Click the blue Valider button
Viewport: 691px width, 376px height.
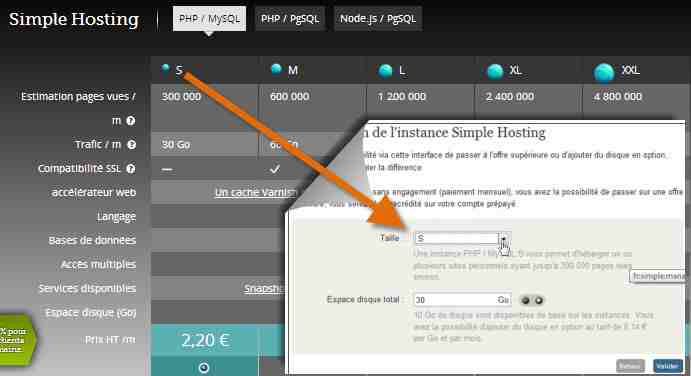(667, 366)
